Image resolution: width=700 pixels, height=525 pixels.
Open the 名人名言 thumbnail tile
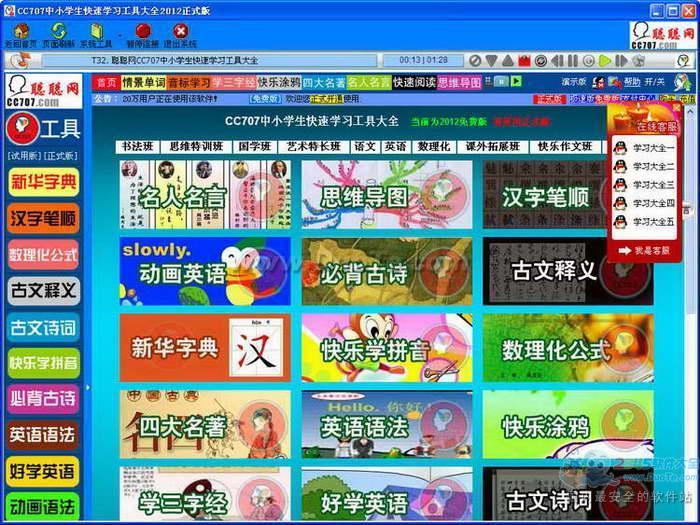[x=205, y=195]
